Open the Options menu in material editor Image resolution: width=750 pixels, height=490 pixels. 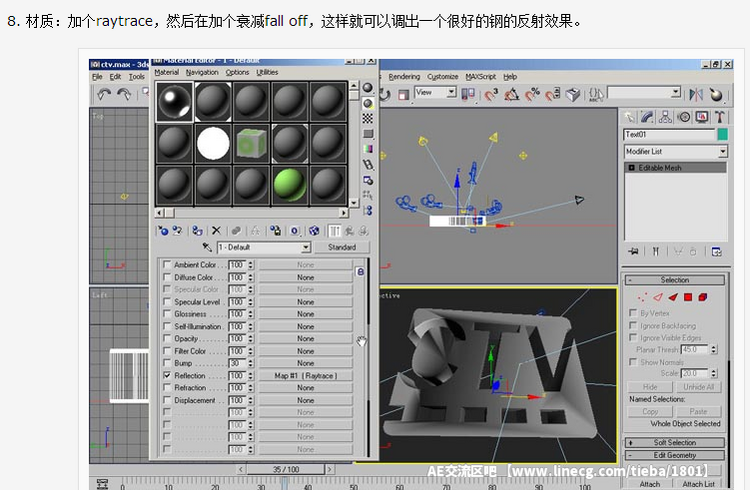click(237, 72)
